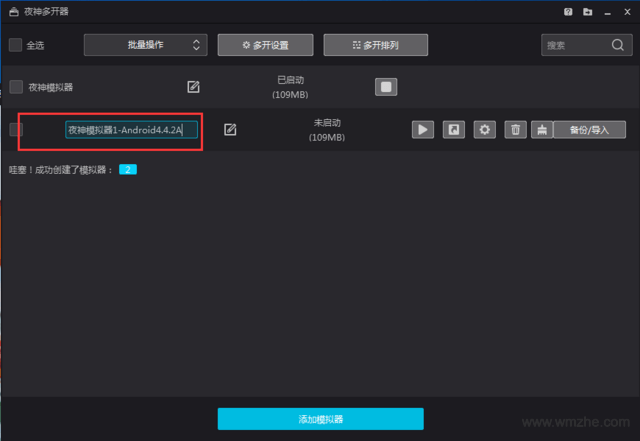Click the disk cleanup broom icon
This screenshot has height=441, width=640.
542,129
